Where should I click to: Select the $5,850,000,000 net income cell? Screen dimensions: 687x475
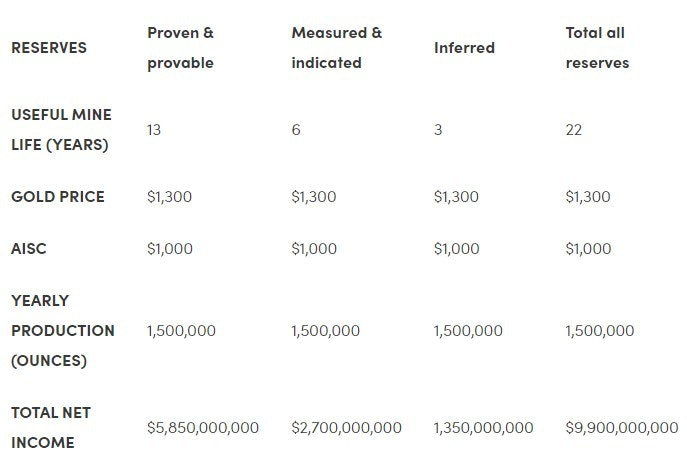tap(203, 428)
